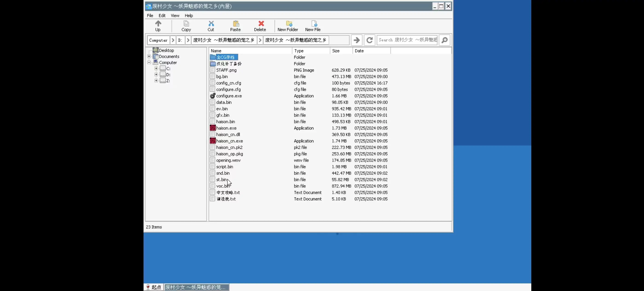Click the Up navigation arrow icon

pyautogui.click(x=158, y=24)
